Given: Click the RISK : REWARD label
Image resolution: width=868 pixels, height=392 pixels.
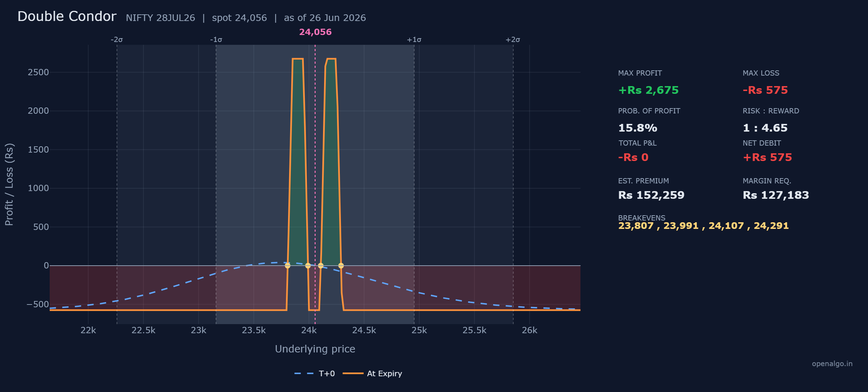Looking at the screenshot, I should (x=771, y=111).
